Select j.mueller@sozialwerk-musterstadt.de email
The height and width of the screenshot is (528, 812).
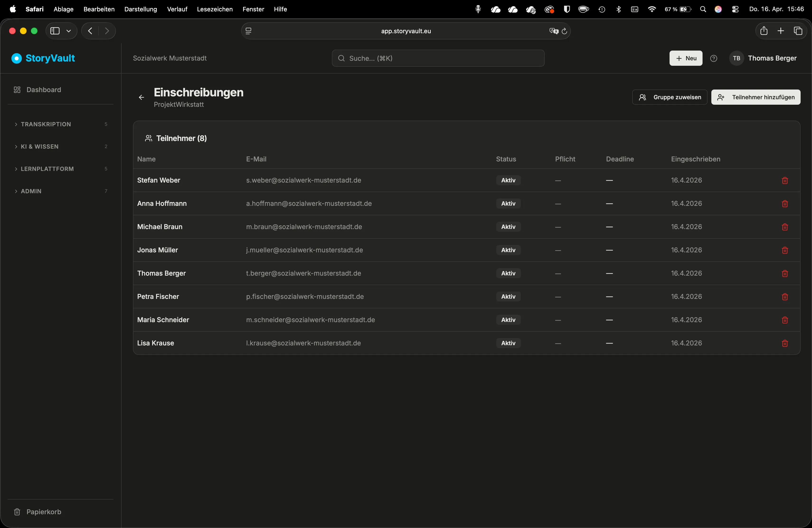point(304,250)
